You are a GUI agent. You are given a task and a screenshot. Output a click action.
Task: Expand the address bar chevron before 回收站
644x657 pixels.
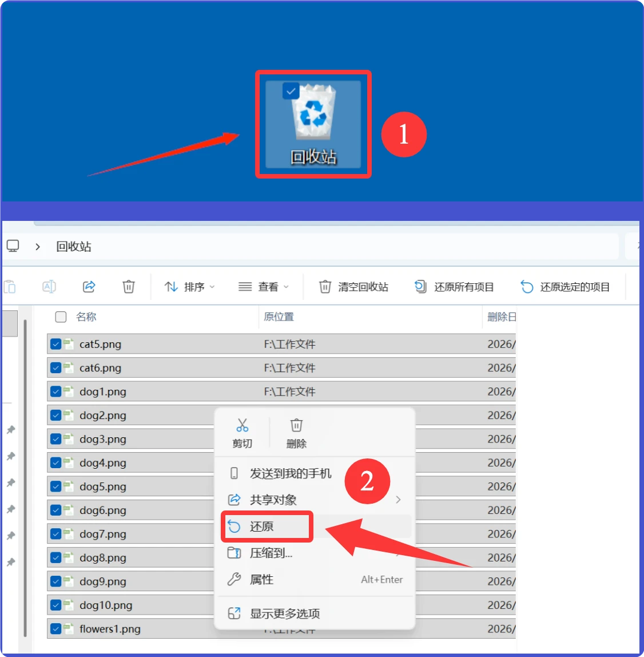point(38,247)
